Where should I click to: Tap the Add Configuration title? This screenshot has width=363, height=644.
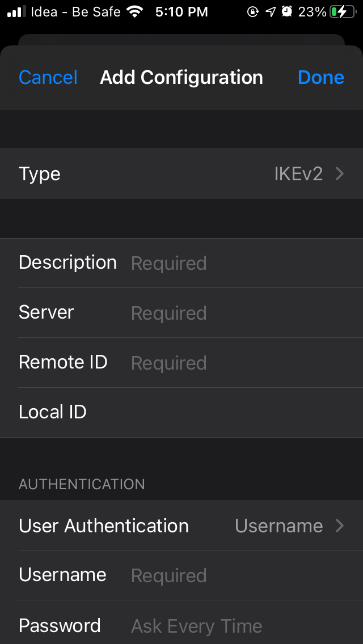(x=181, y=78)
